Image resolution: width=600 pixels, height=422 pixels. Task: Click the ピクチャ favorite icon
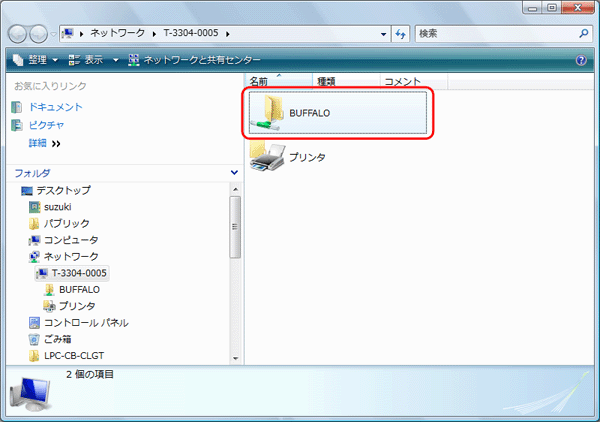(16, 125)
